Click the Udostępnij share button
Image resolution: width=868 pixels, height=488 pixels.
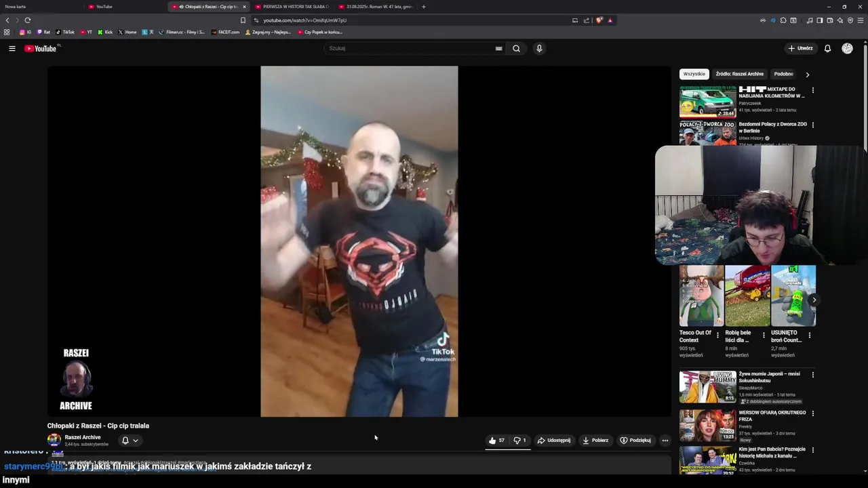point(554,441)
